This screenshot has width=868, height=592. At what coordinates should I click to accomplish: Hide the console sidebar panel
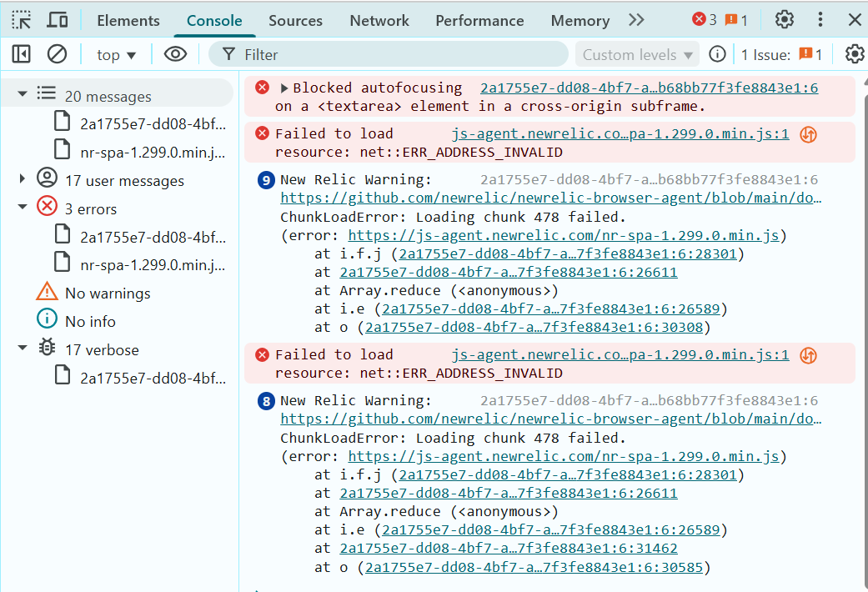coord(22,54)
